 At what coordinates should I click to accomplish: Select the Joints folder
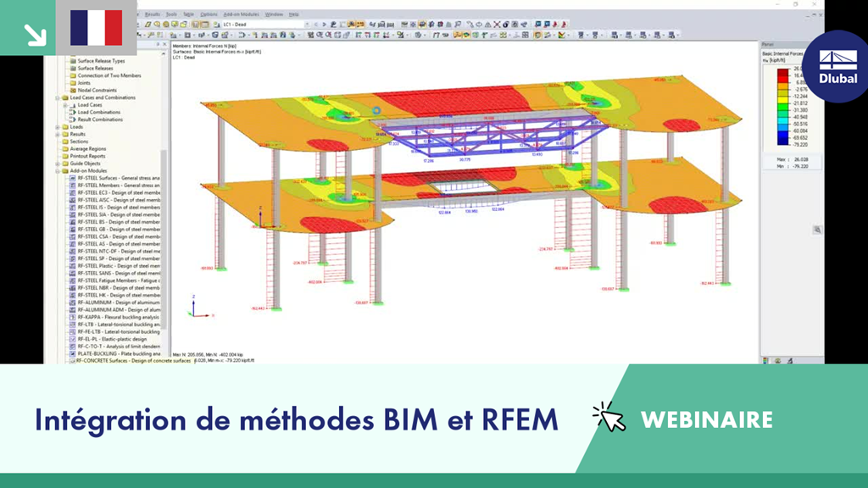[84, 82]
